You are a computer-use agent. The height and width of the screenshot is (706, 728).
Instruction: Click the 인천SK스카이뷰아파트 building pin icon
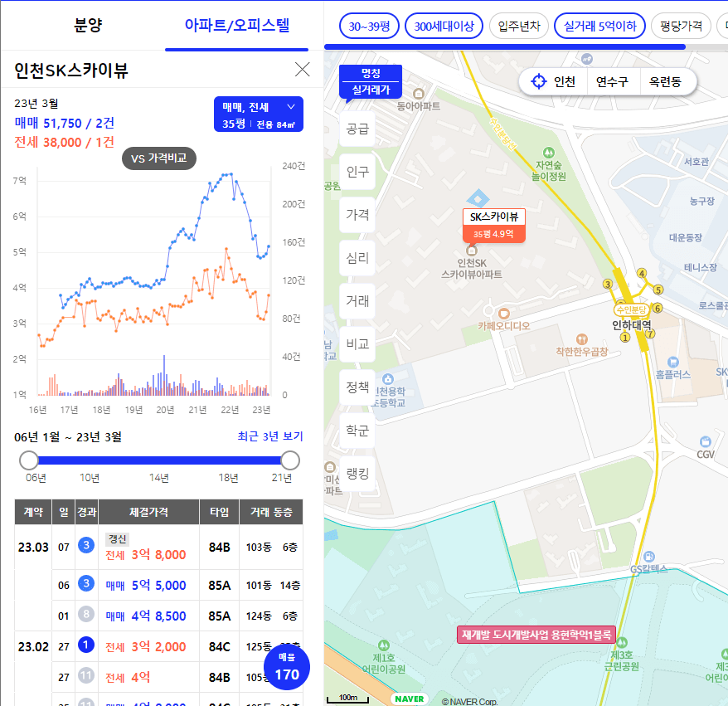472,251
